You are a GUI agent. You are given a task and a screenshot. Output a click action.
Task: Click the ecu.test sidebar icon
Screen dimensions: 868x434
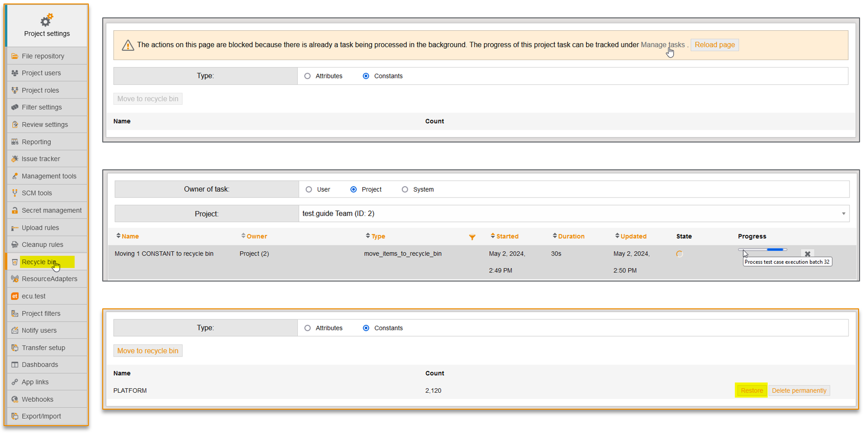click(x=15, y=296)
